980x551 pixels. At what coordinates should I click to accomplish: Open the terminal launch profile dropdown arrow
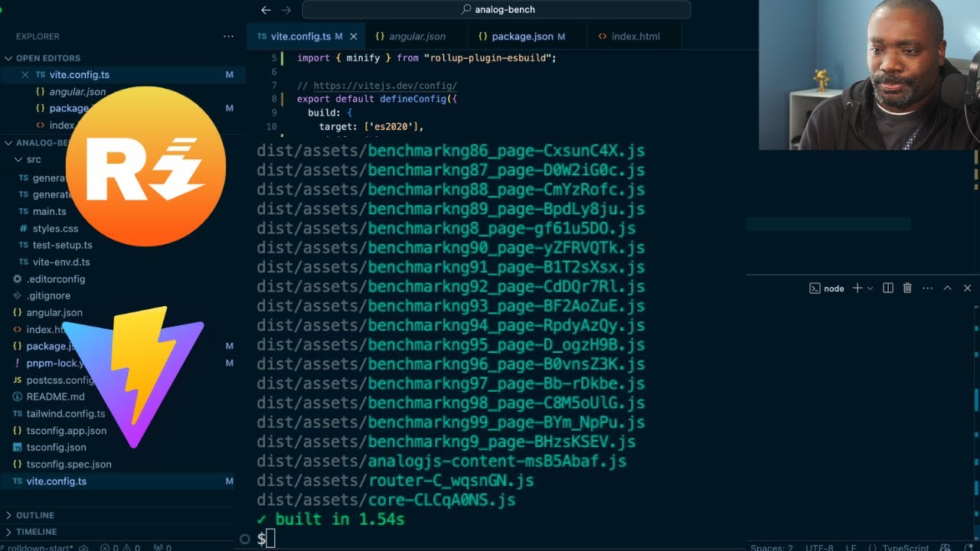tap(870, 288)
